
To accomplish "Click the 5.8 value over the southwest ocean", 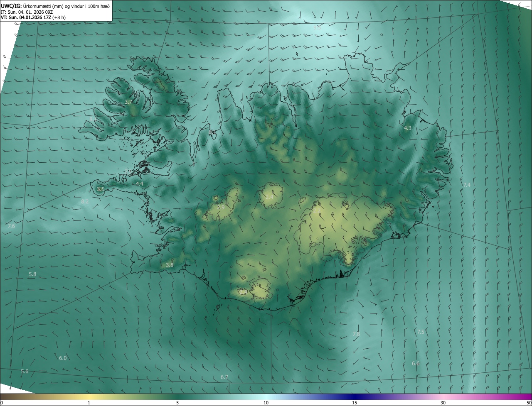I will 32,274.
